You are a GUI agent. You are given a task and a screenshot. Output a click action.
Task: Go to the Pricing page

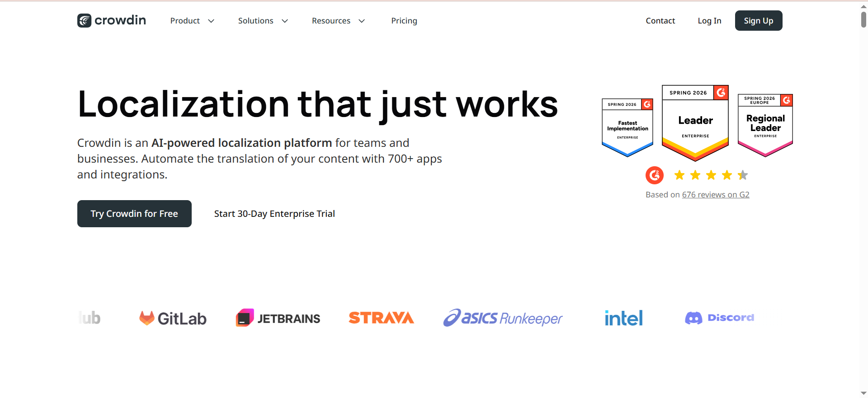(404, 21)
